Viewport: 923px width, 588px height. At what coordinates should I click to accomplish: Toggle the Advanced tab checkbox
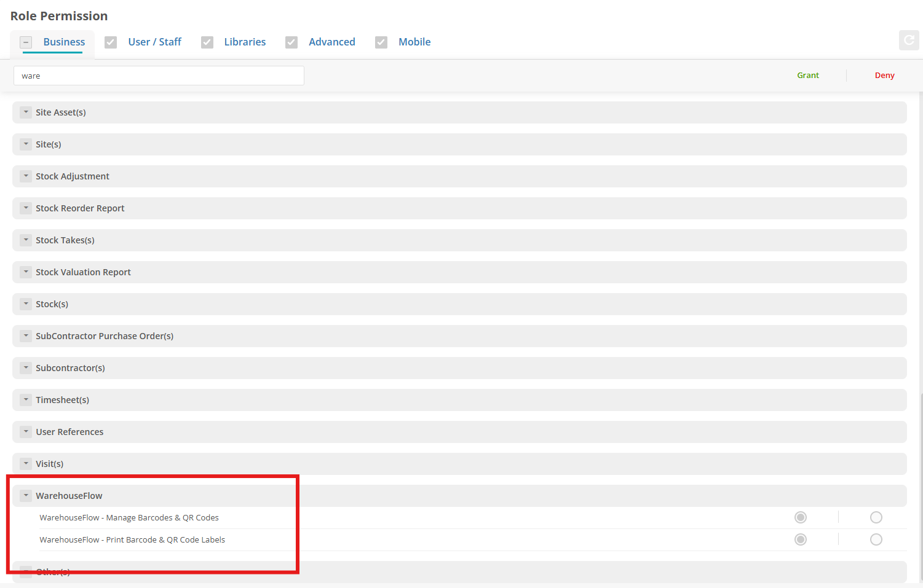pos(291,42)
